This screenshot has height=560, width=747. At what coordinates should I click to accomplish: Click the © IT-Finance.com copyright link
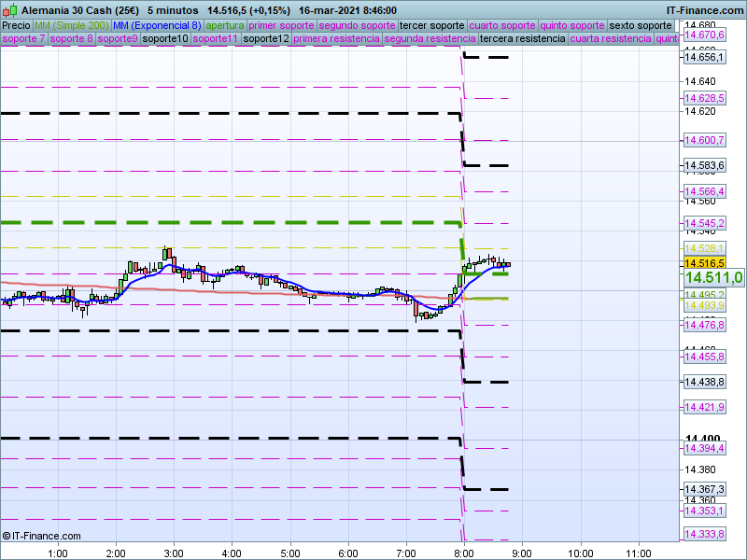coord(42,536)
